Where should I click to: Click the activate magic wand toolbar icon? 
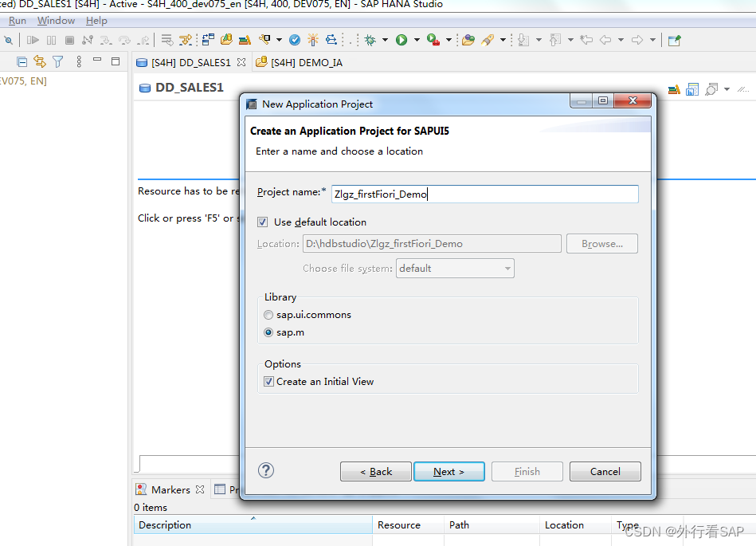[313, 40]
